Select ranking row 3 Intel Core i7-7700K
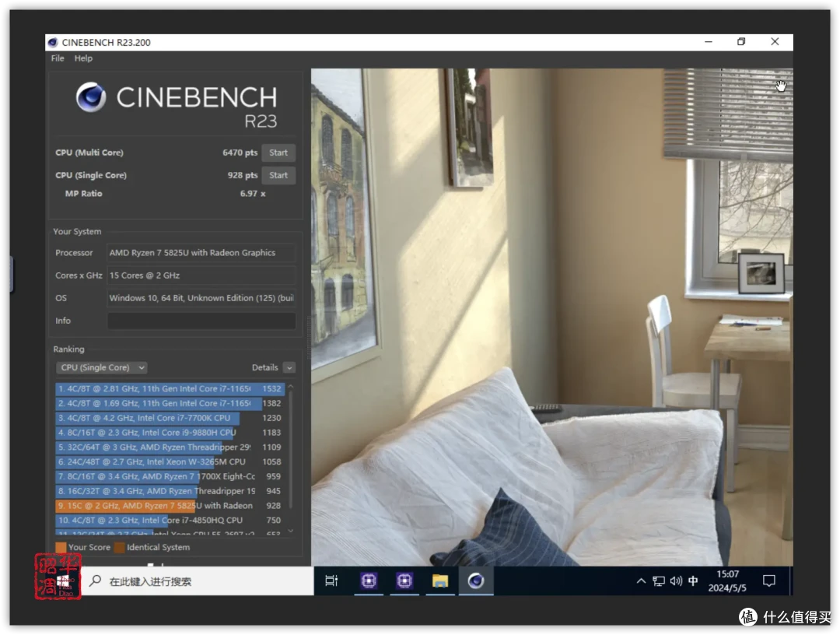The image size is (840, 635). pyautogui.click(x=170, y=418)
